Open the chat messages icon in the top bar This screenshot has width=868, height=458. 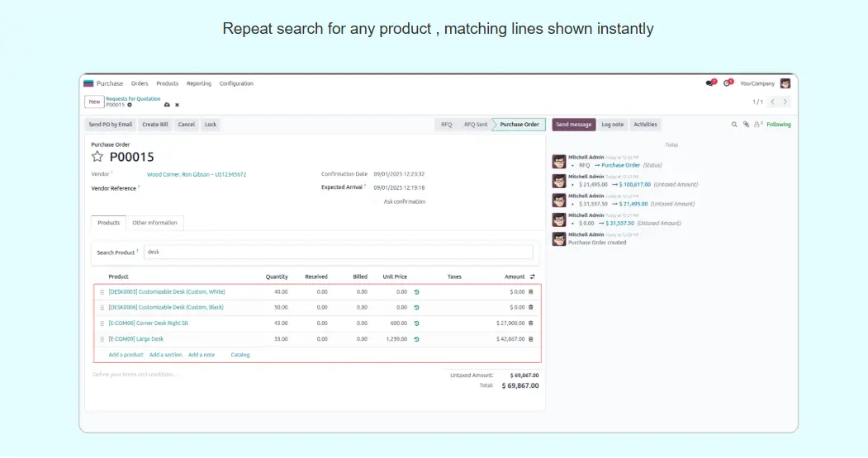point(709,83)
